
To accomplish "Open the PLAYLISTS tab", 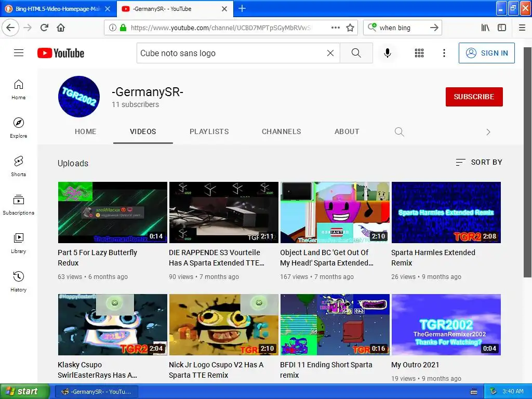I will [x=209, y=131].
